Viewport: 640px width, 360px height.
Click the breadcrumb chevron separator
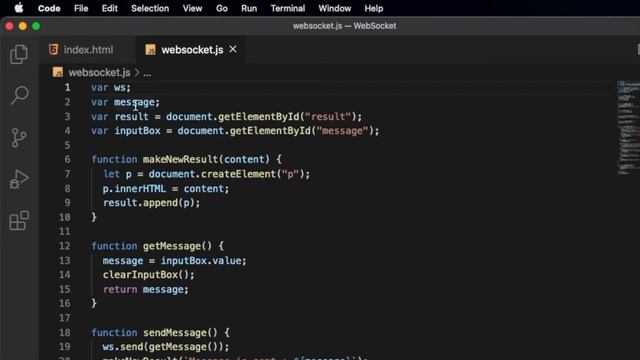[x=137, y=73]
